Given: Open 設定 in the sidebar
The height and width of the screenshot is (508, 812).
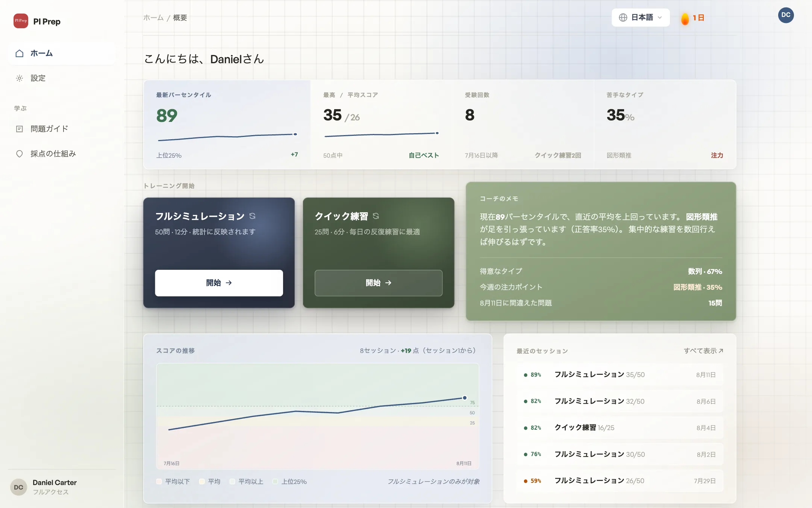Looking at the screenshot, I should pyautogui.click(x=62, y=78).
